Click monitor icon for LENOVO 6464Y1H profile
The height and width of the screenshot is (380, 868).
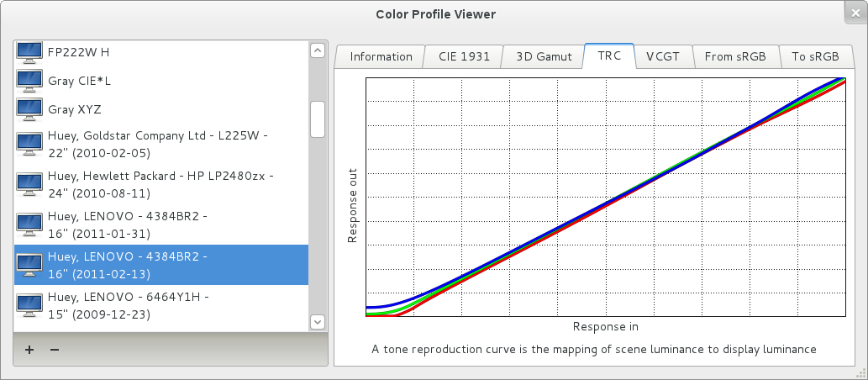[x=29, y=305]
